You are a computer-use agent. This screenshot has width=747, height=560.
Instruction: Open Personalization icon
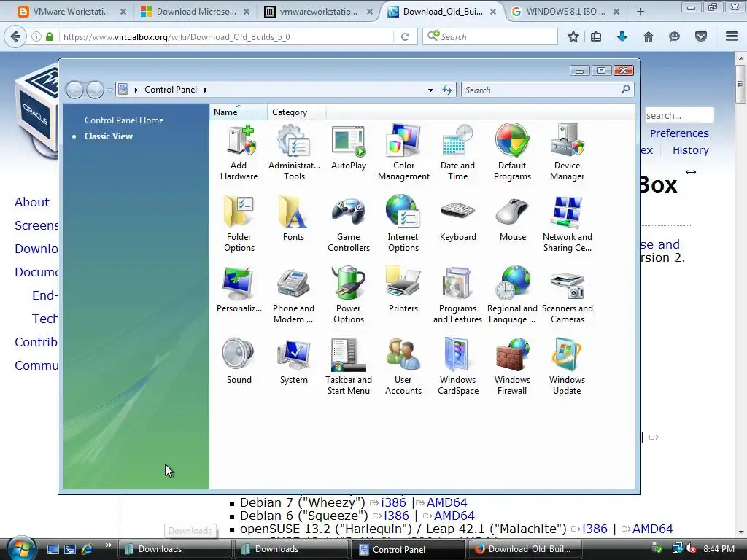(239, 290)
